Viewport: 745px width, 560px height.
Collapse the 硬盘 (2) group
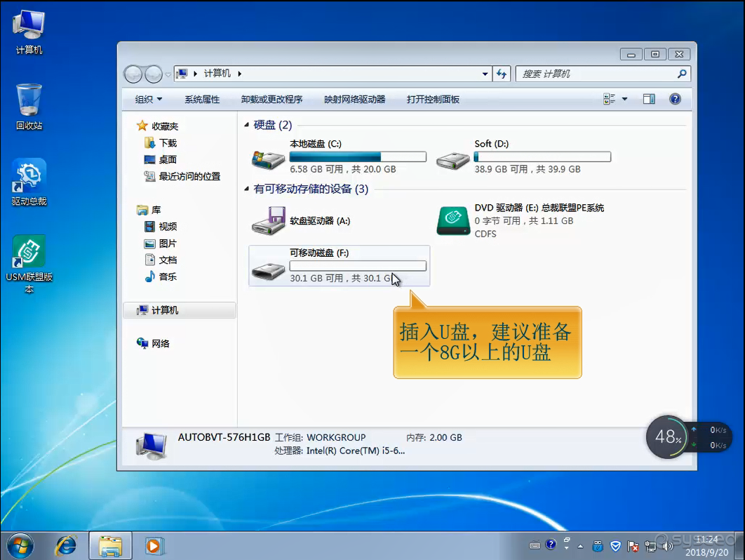pyautogui.click(x=247, y=124)
